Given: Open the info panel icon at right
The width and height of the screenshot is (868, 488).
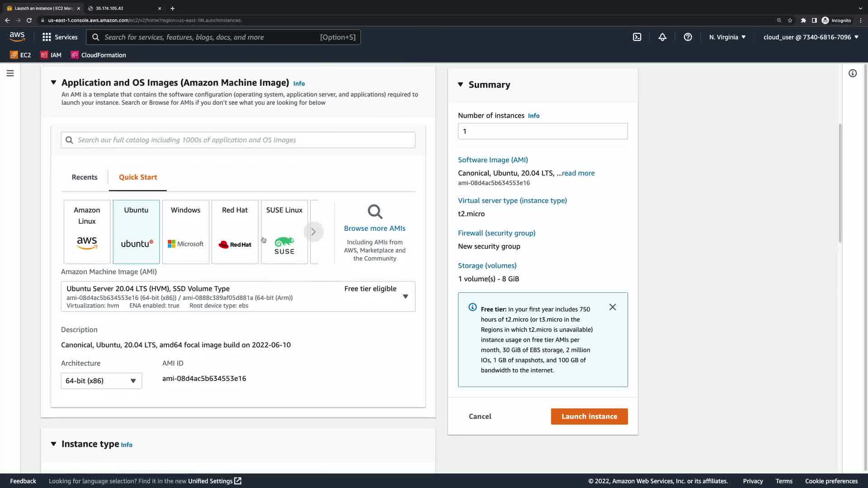Looking at the screenshot, I should point(853,73).
